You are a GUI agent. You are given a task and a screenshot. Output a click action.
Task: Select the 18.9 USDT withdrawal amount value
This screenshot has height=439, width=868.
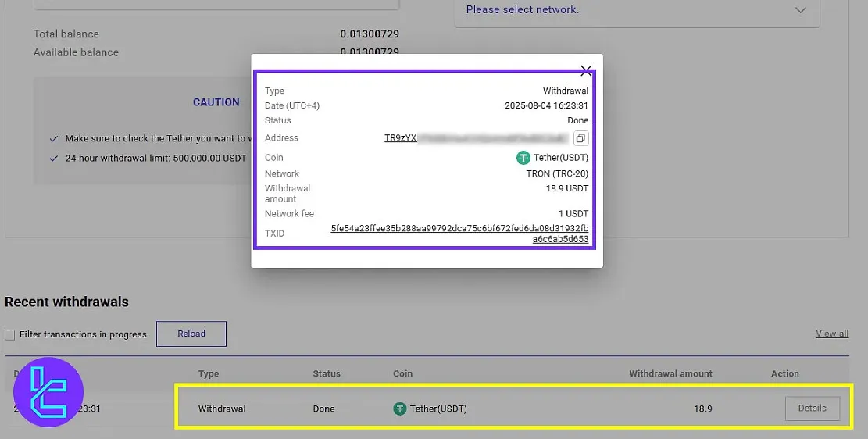coord(567,188)
